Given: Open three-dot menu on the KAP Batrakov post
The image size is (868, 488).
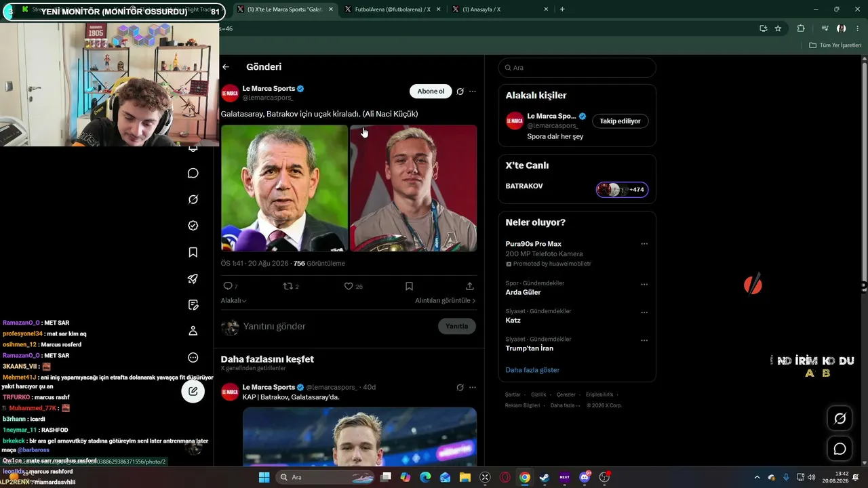Looking at the screenshot, I should (x=473, y=387).
